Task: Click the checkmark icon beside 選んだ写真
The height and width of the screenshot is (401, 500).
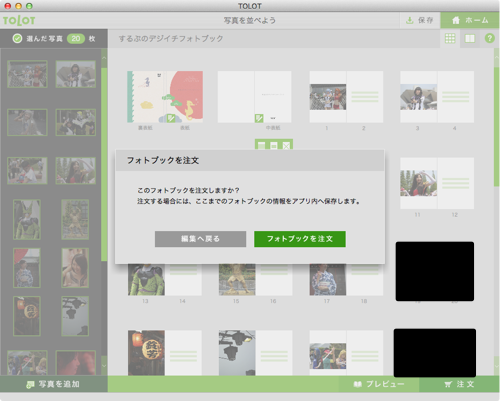Action: coord(17,39)
